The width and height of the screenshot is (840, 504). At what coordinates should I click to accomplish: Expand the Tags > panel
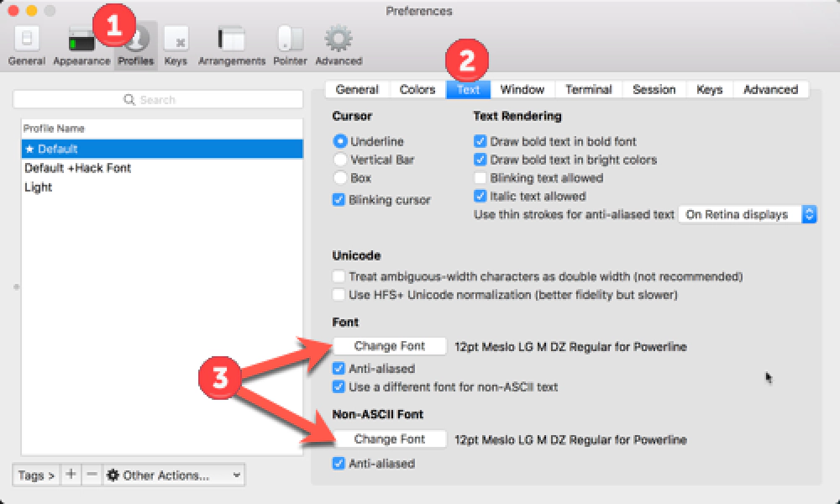tap(36, 475)
